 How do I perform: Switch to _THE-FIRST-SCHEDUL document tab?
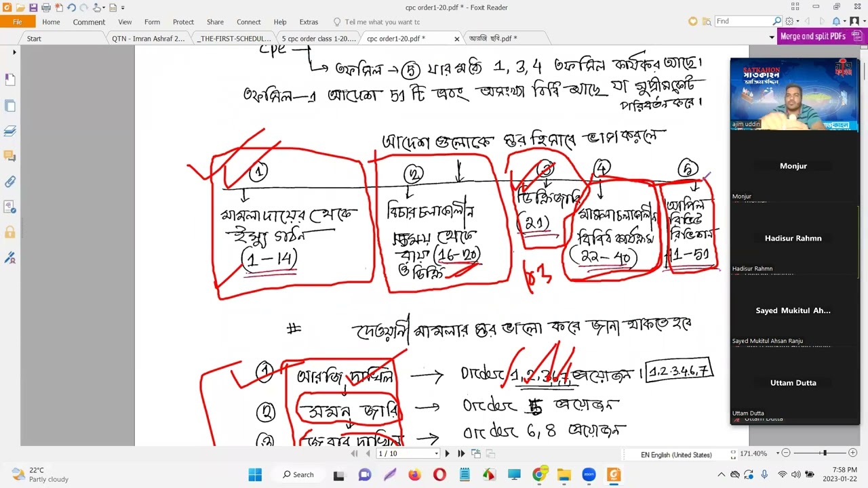tap(234, 39)
